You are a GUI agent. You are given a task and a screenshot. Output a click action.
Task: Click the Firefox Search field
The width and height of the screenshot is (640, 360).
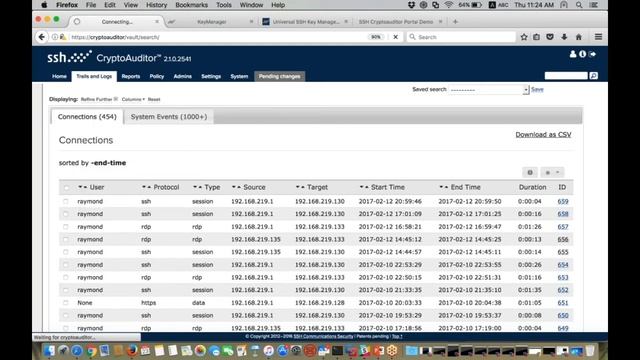pos(461,37)
